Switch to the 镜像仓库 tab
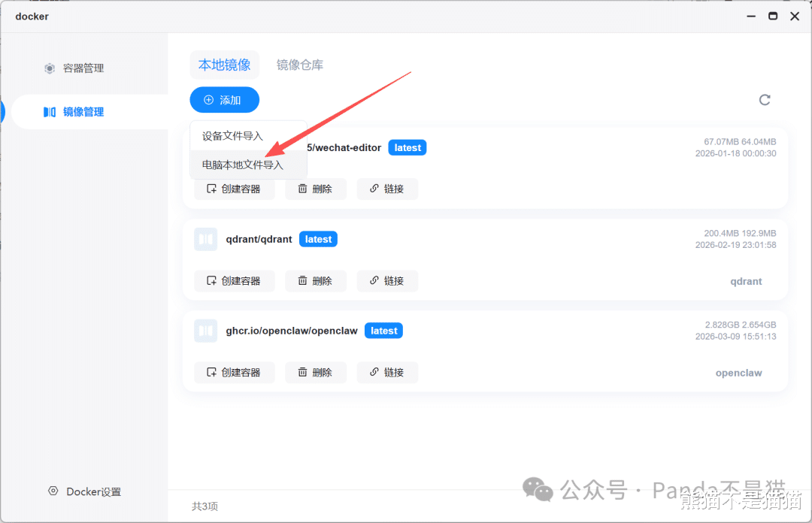This screenshot has height=523, width=812. pyautogui.click(x=300, y=65)
